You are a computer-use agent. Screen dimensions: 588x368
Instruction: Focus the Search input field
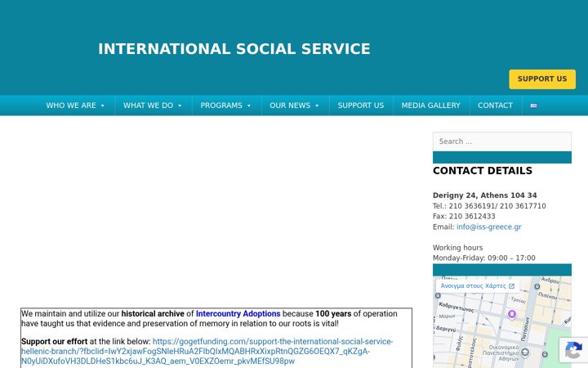tap(502, 141)
